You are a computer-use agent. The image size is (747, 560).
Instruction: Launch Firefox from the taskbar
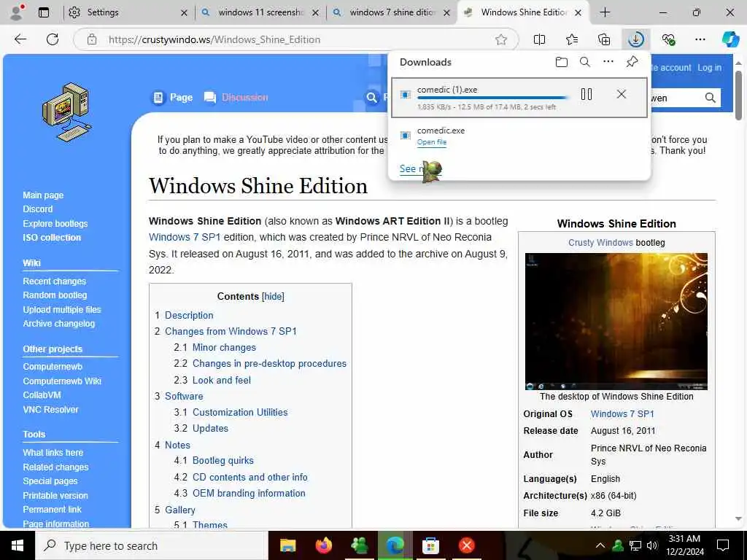(323, 545)
